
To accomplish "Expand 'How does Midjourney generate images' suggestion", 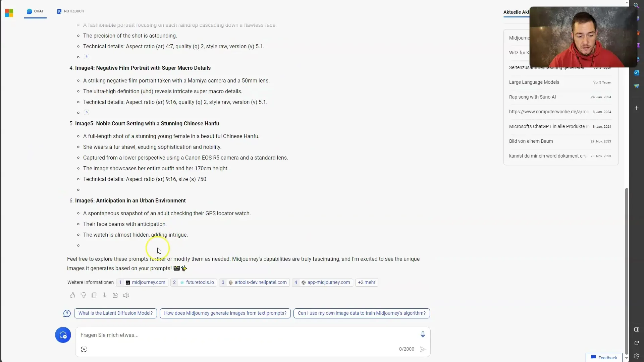I will point(225,313).
